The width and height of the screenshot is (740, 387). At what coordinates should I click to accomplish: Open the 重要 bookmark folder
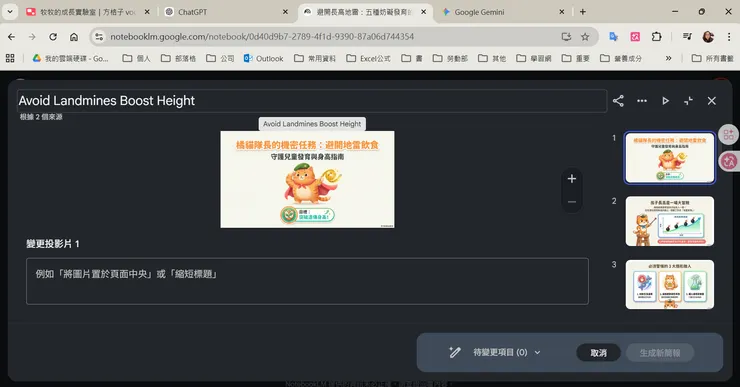coord(576,58)
